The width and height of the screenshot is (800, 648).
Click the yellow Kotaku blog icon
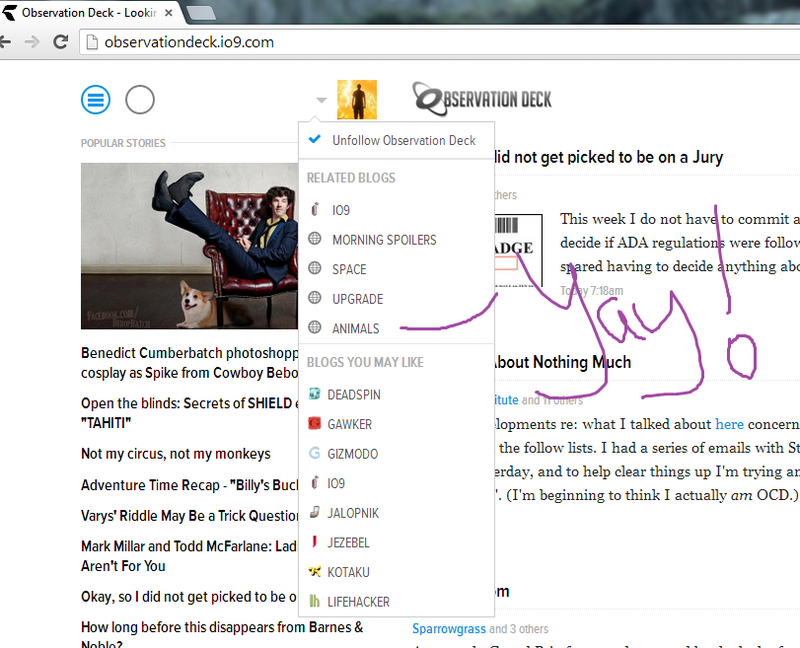[315, 571]
